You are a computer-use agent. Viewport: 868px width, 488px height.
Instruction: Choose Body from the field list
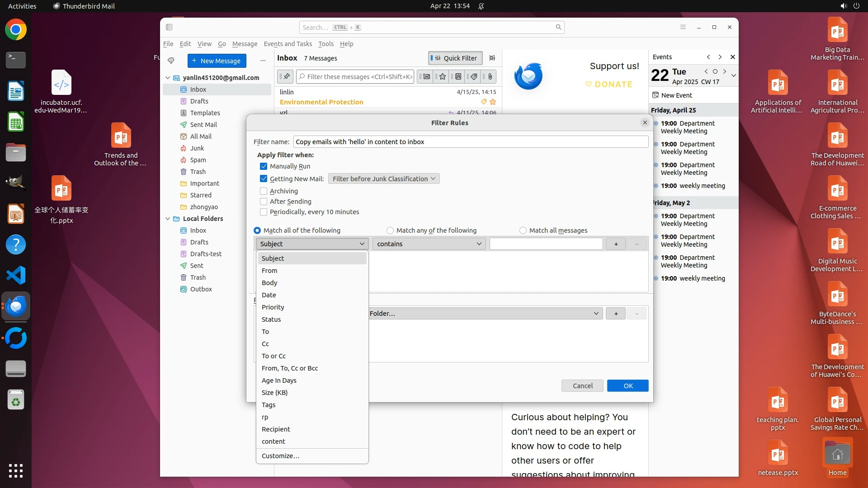coord(269,283)
